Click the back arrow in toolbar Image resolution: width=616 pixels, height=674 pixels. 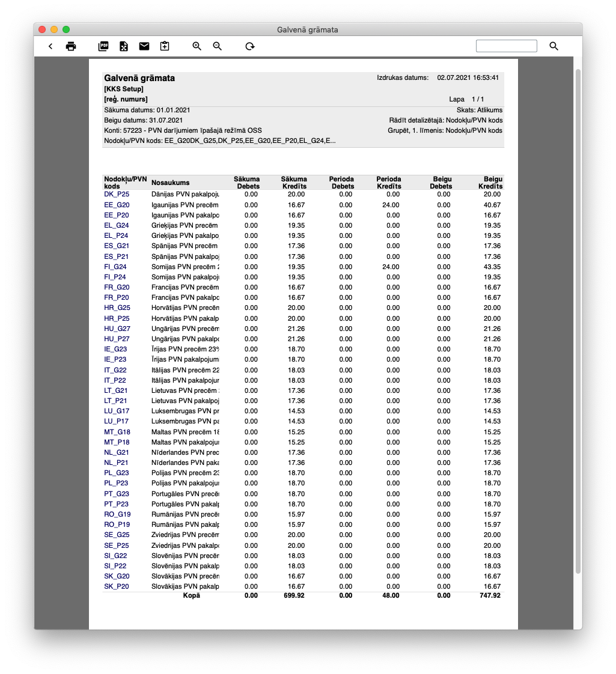point(50,46)
